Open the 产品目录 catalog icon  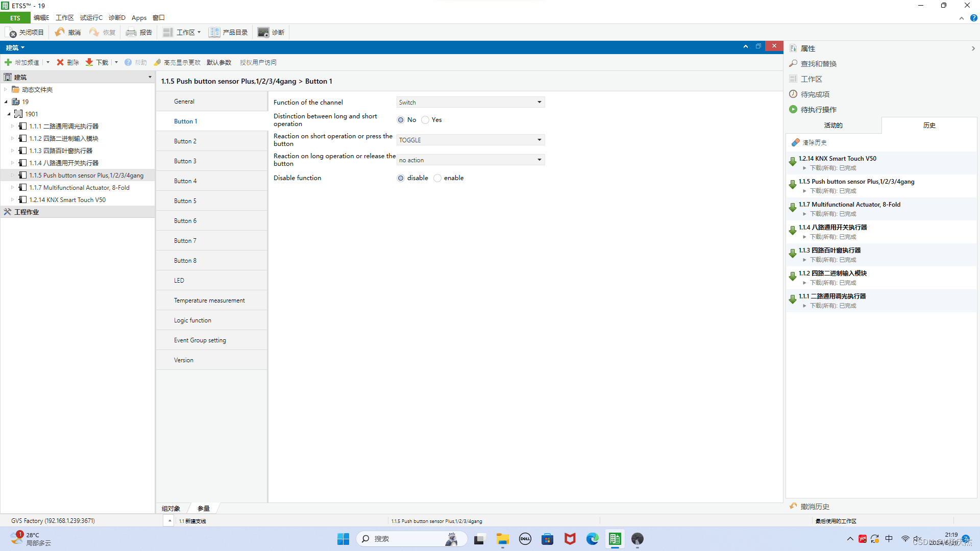[x=214, y=32]
